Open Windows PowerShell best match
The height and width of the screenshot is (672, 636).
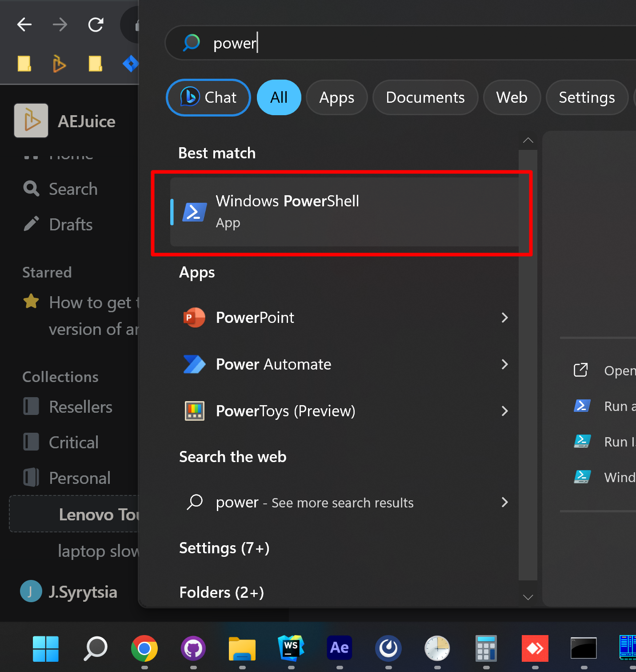344,212
